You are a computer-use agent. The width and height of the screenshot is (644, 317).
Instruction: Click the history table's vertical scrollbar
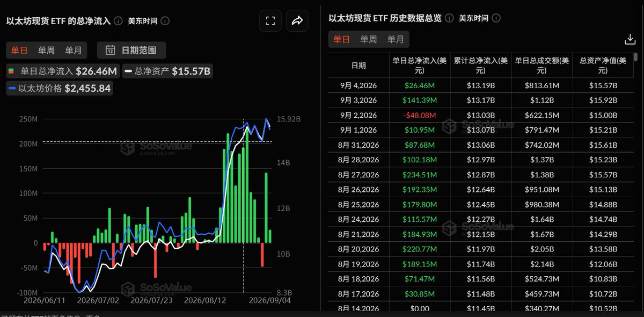point(635,58)
